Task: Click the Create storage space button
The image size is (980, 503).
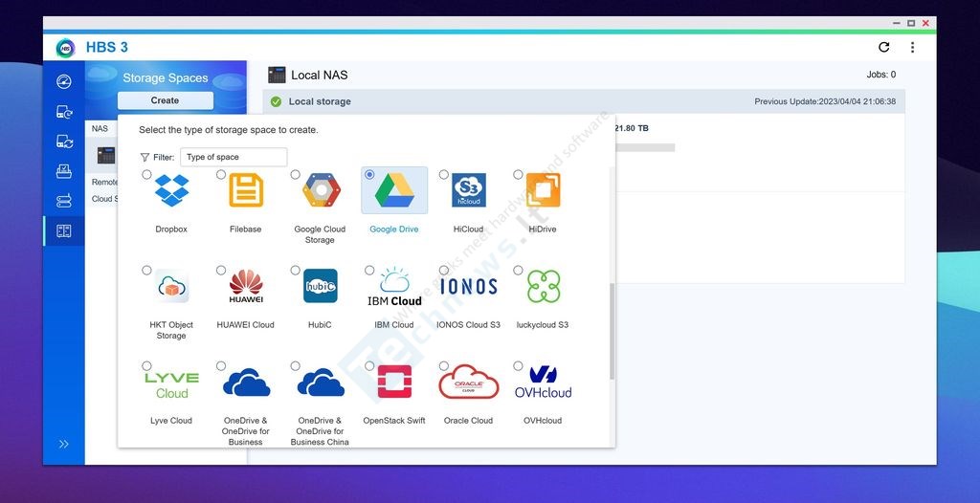Action: coord(165,100)
